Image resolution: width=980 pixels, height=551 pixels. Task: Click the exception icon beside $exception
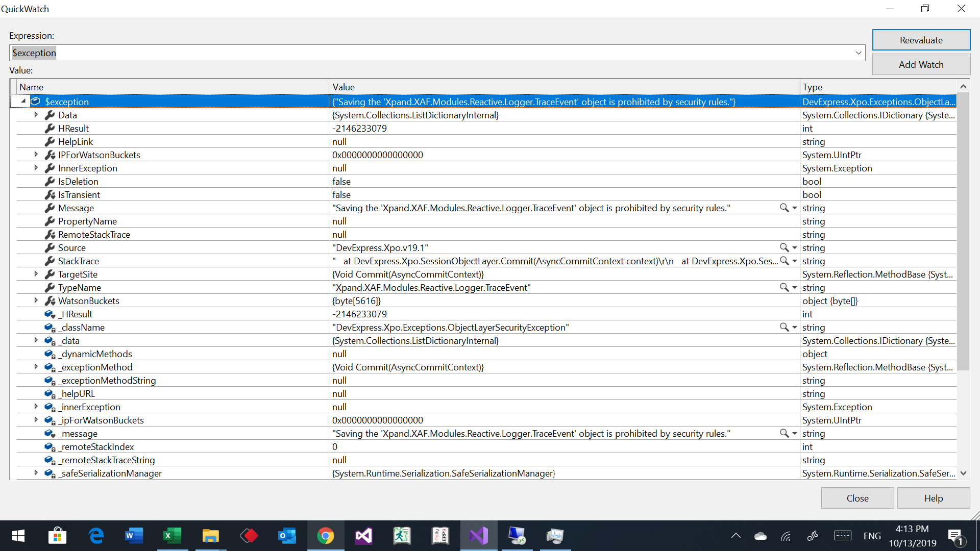click(x=36, y=102)
